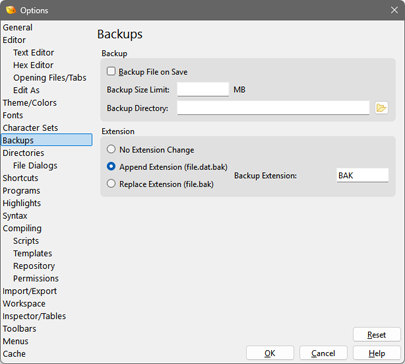Select Permissions in the list
Screen dimensions: 405x364
coord(36,279)
